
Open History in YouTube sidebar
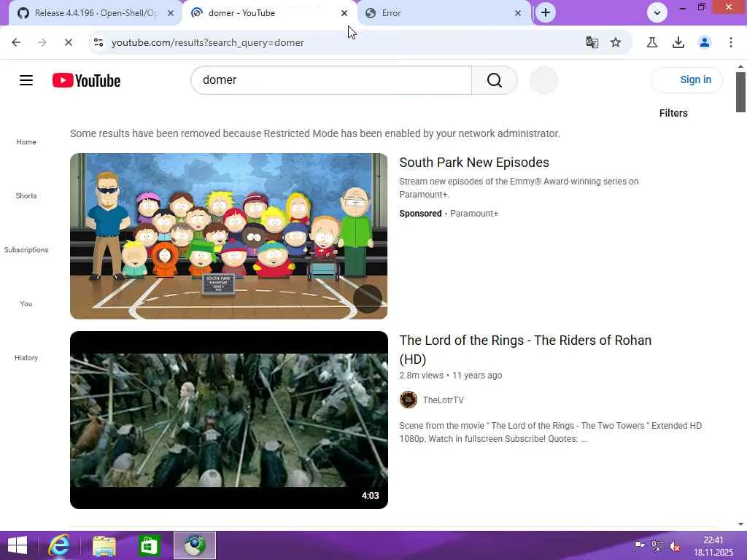point(26,357)
